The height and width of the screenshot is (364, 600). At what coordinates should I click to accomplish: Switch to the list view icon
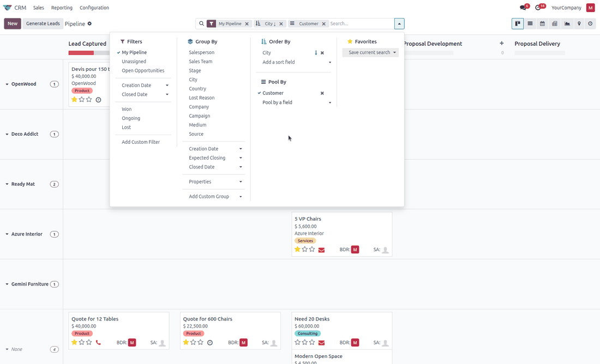click(x=530, y=24)
